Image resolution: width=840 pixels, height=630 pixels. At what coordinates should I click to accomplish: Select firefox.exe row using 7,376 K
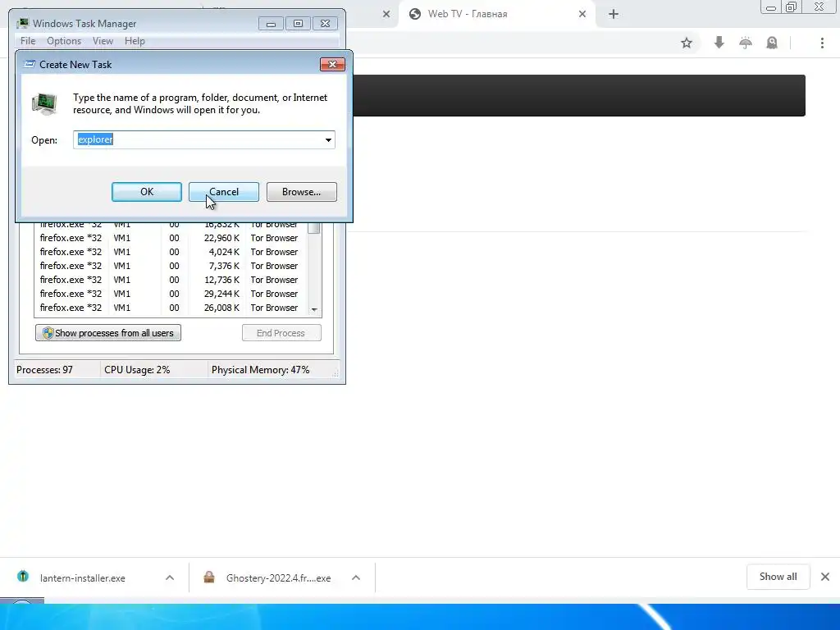click(x=171, y=266)
